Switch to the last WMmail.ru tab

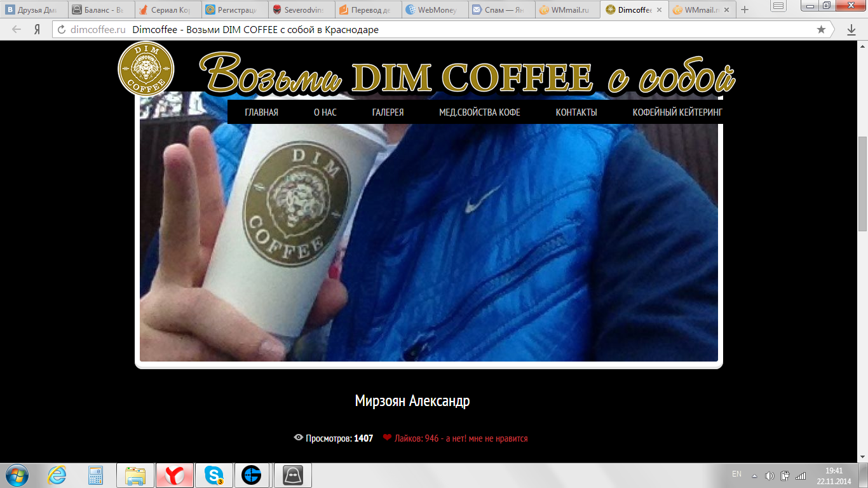click(x=702, y=10)
